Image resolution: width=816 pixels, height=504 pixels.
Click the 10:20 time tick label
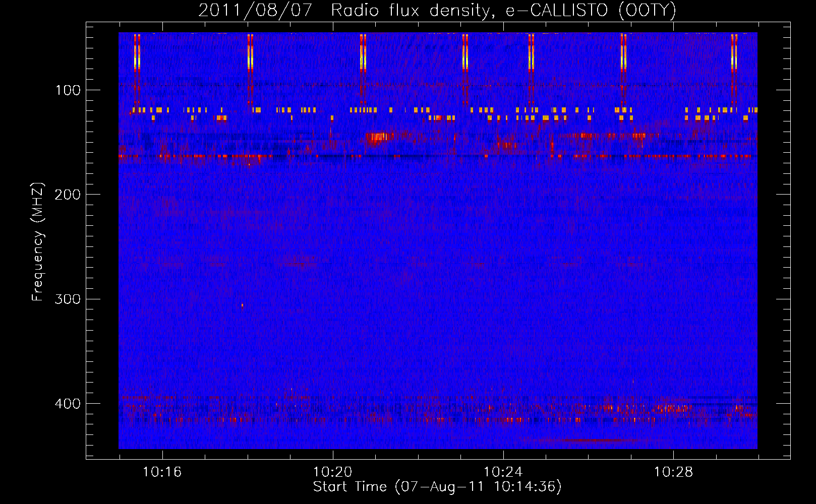tap(333, 472)
